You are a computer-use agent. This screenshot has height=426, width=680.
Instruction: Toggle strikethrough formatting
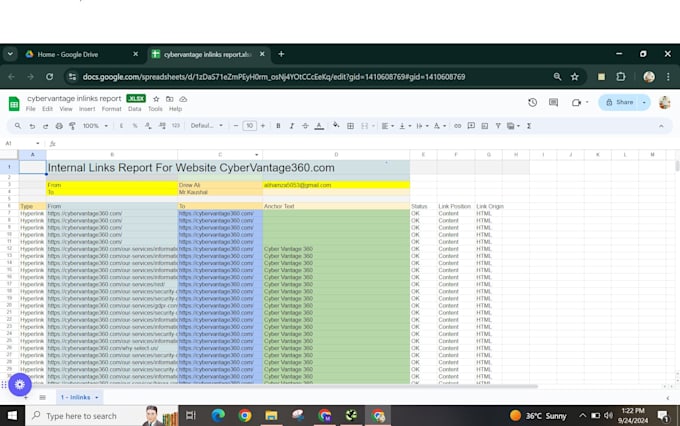tap(305, 126)
